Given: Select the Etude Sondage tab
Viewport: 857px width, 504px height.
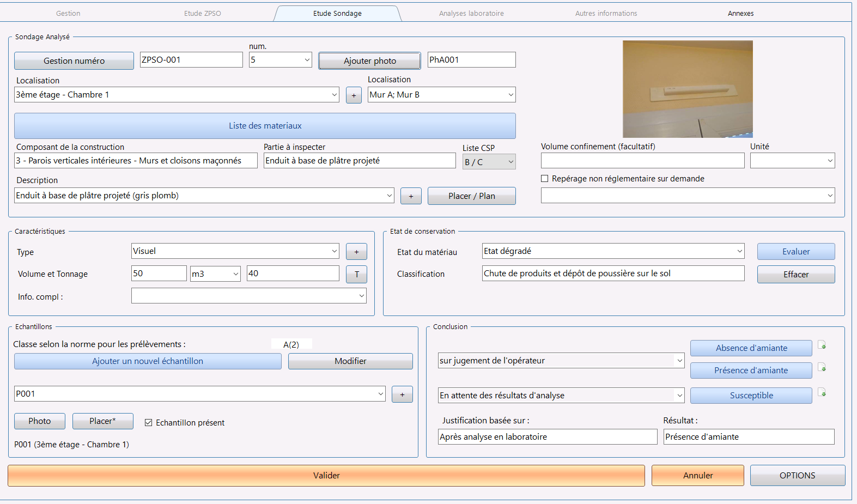Looking at the screenshot, I should 337,14.
